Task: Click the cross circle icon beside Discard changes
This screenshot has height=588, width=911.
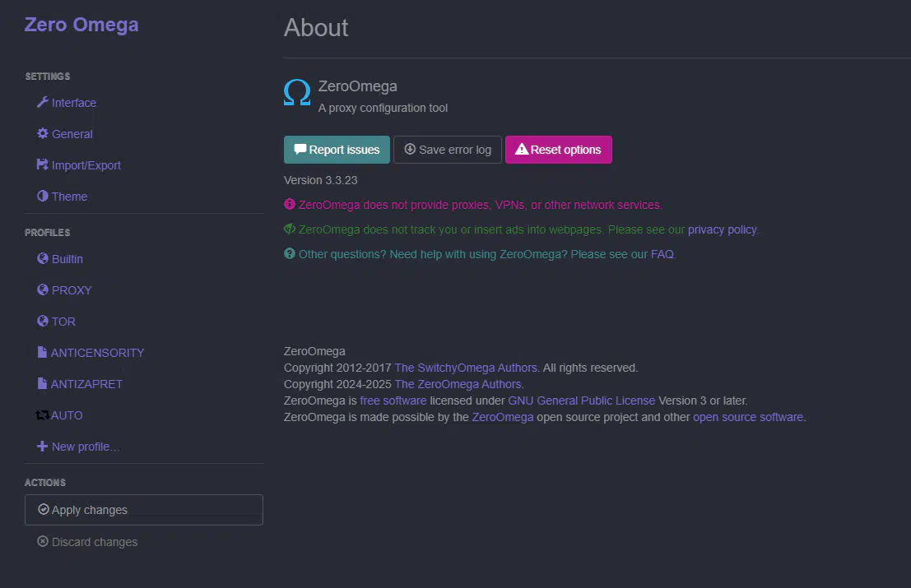Action: (43, 542)
